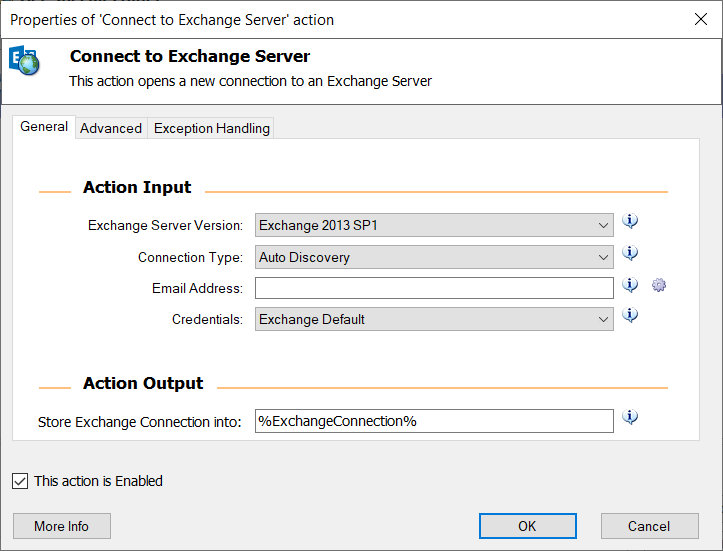723x551 pixels.
Task: Click the Cancel button
Action: point(649,526)
